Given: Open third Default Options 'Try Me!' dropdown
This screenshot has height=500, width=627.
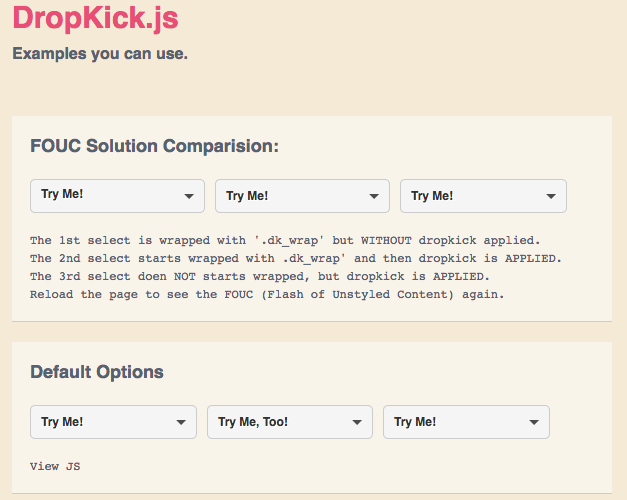Looking at the screenshot, I should (466, 422).
